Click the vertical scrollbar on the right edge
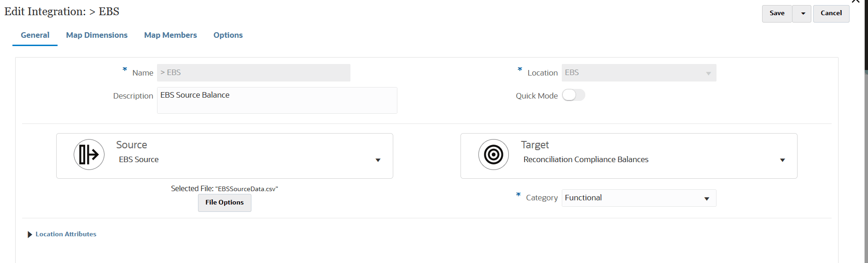 coord(866,138)
